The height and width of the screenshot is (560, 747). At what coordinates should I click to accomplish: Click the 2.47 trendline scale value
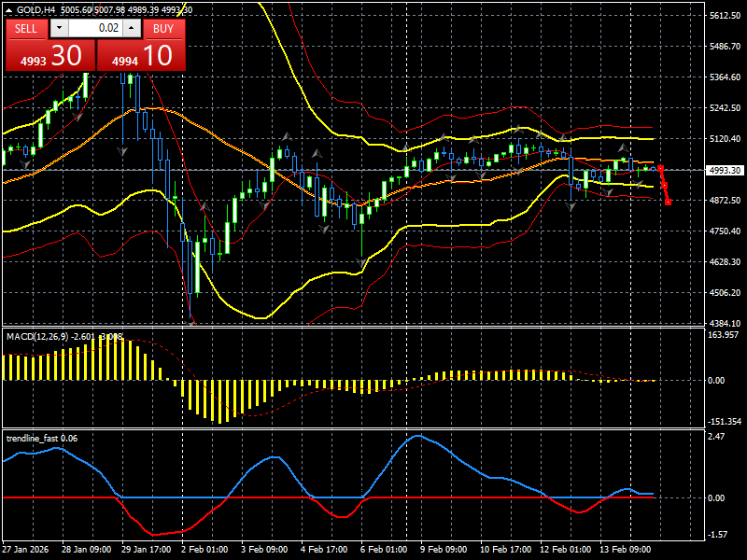(x=716, y=437)
